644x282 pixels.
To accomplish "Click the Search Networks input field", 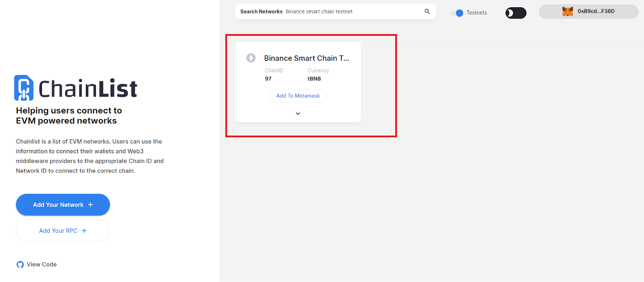I will [336, 12].
